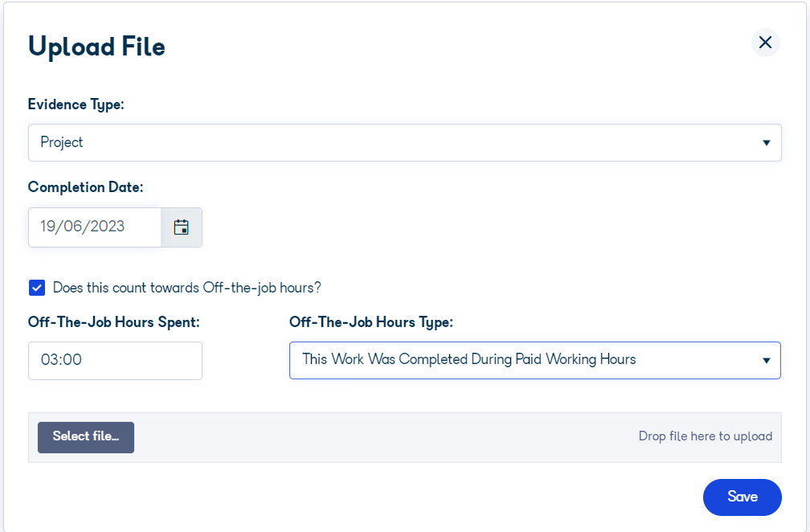810x532 pixels.
Task: Click the Completion Date field showing 19/06/2023
Action: (94, 227)
